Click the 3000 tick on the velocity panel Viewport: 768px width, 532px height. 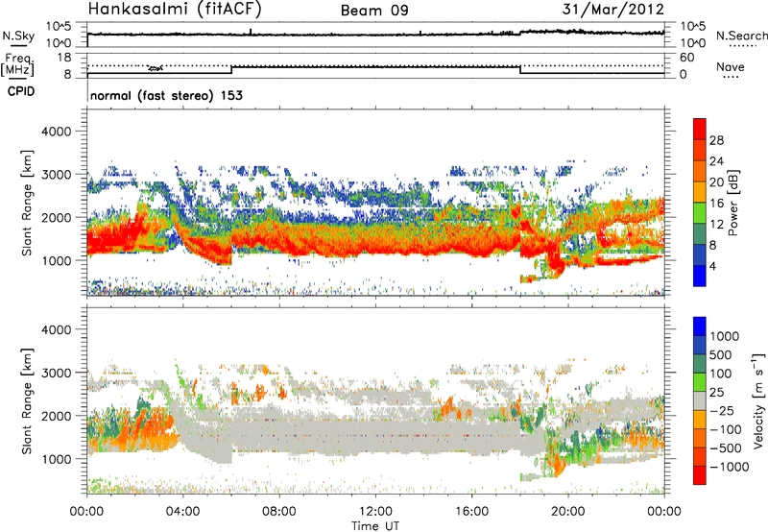point(57,373)
